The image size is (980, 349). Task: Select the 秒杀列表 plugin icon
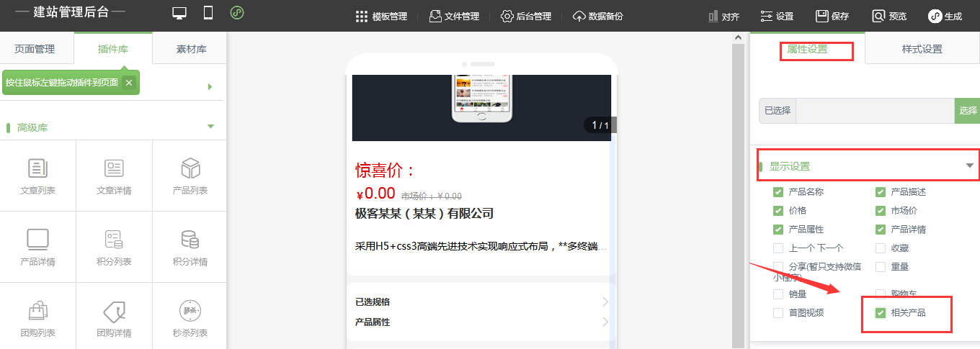pos(190,312)
